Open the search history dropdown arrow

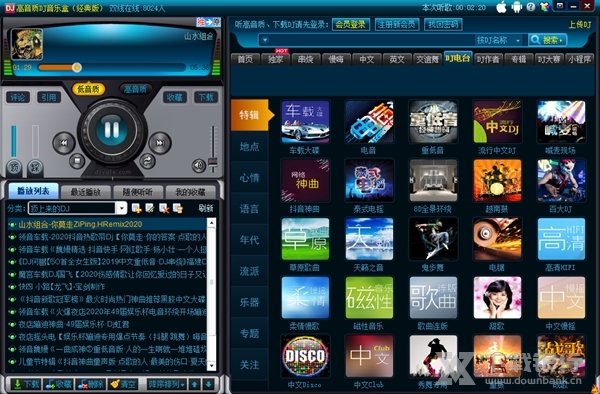(265, 40)
